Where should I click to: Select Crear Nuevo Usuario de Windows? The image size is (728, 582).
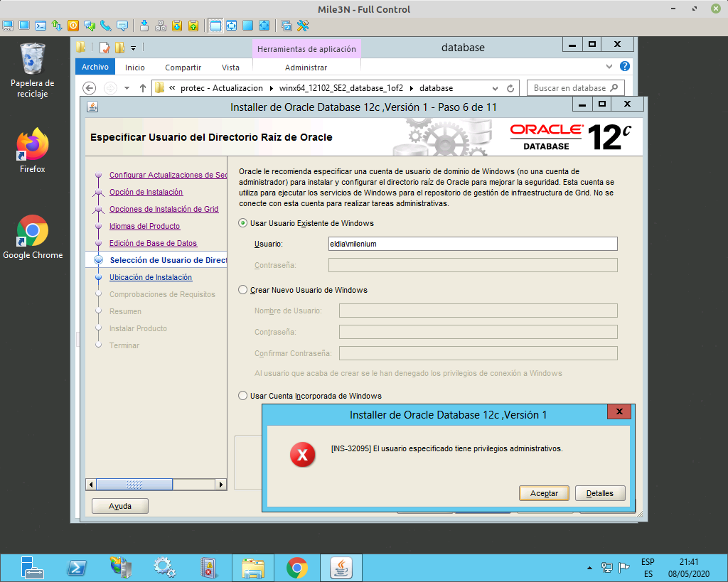242,290
